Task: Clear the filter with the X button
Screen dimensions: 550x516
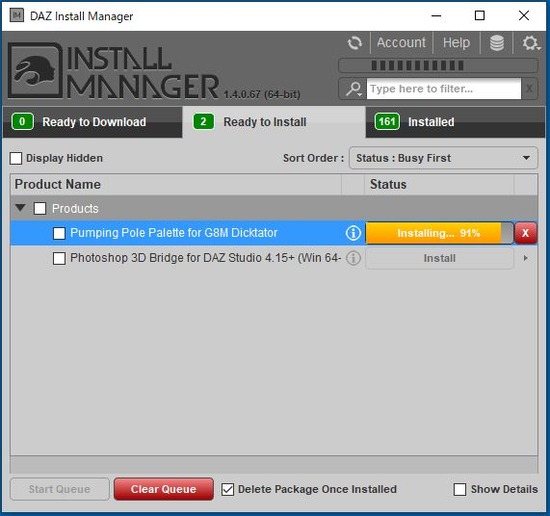Action: 529,89
